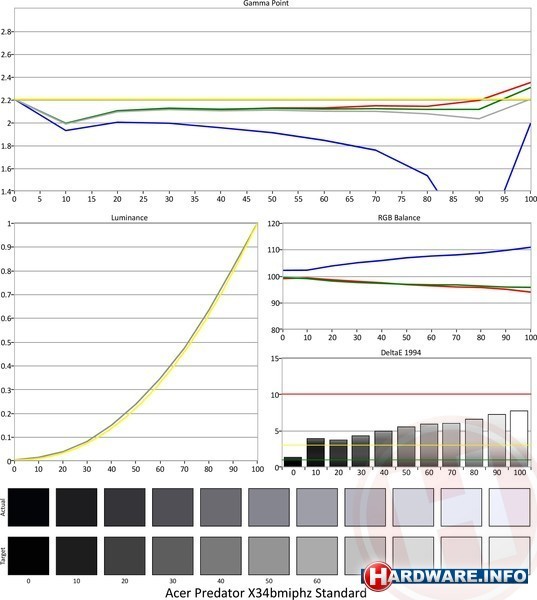Viewport: 537px width, 600px height.
Task: Select the Target swatch for level 50
Action: pos(269,556)
